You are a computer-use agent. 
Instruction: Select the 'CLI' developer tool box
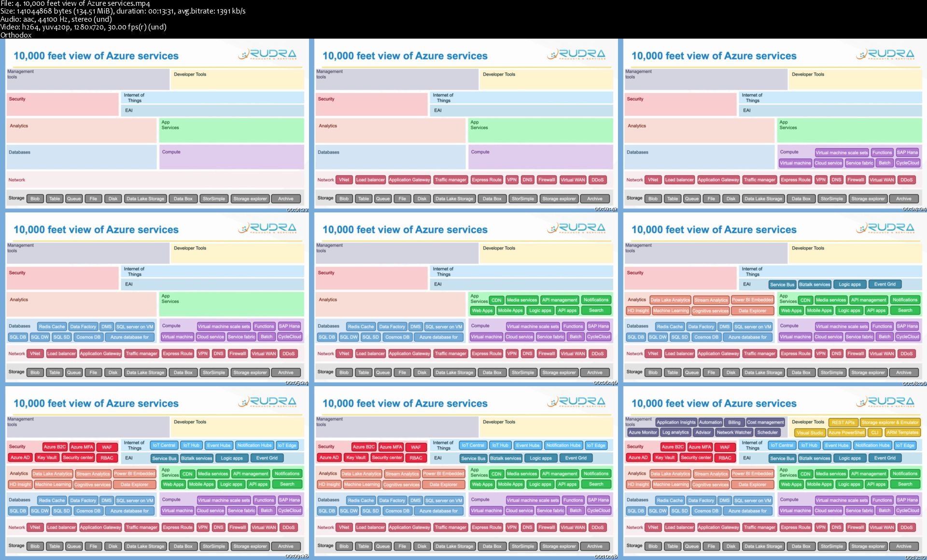pos(875,433)
